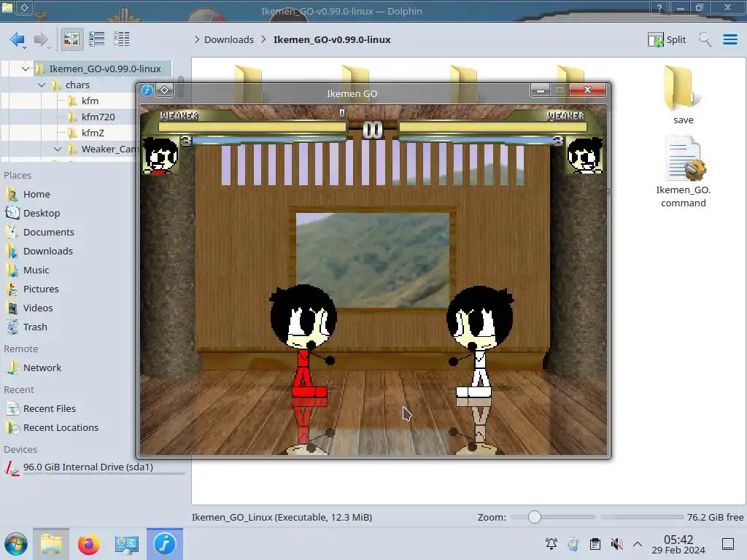747x560 pixels.
Task: Toggle Ikemen GO window on all desktops
Action: (164, 90)
